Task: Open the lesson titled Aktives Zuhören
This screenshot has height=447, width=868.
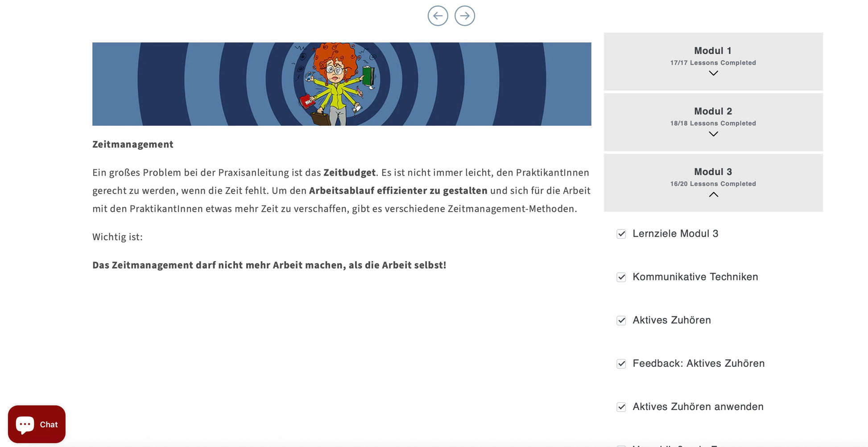Action: pyautogui.click(x=672, y=320)
